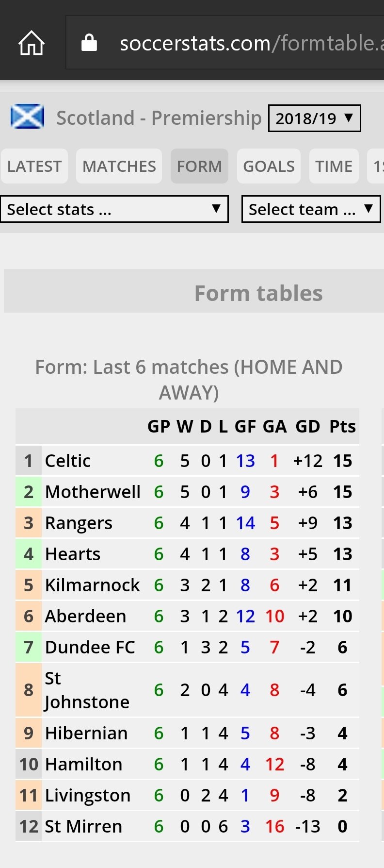Click the Scotland flag icon
This screenshot has width=384, height=868.
tap(27, 117)
